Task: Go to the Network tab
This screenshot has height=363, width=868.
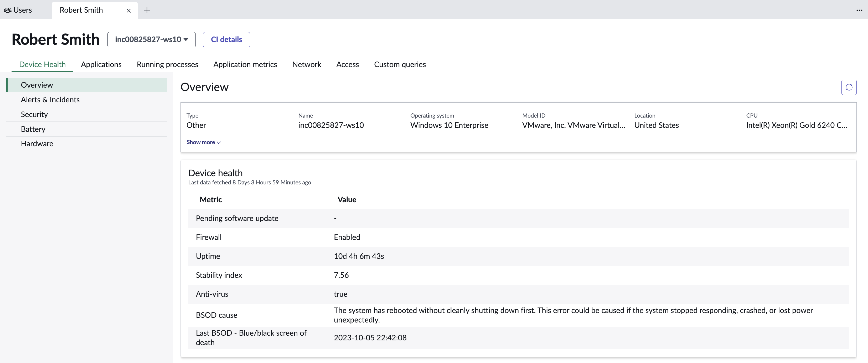Action: pos(307,64)
